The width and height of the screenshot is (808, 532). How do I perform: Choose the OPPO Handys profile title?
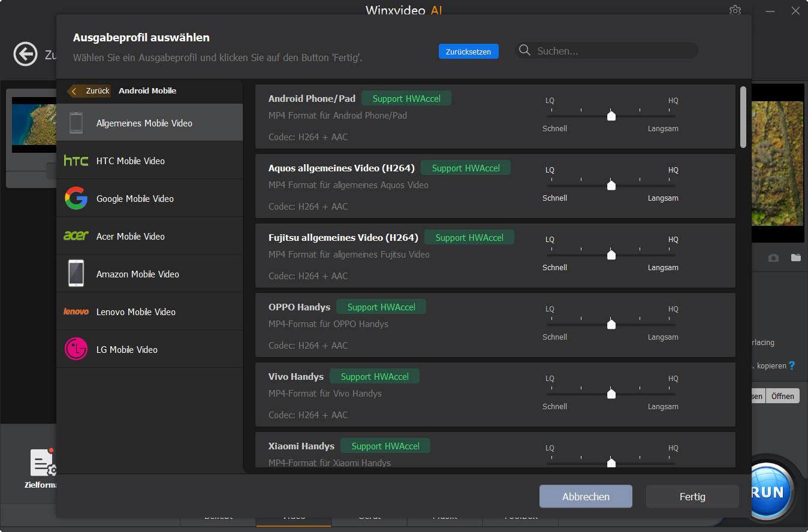pos(299,307)
